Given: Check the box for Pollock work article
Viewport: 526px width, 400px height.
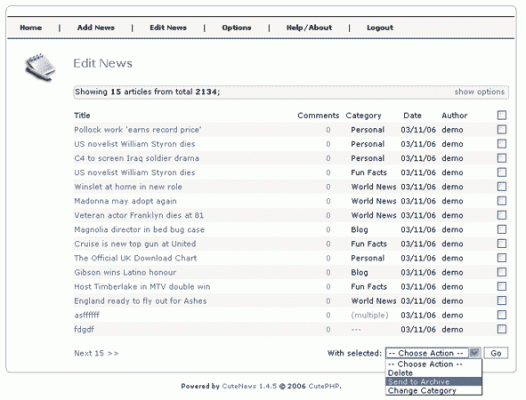Looking at the screenshot, I should [x=502, y=130].
